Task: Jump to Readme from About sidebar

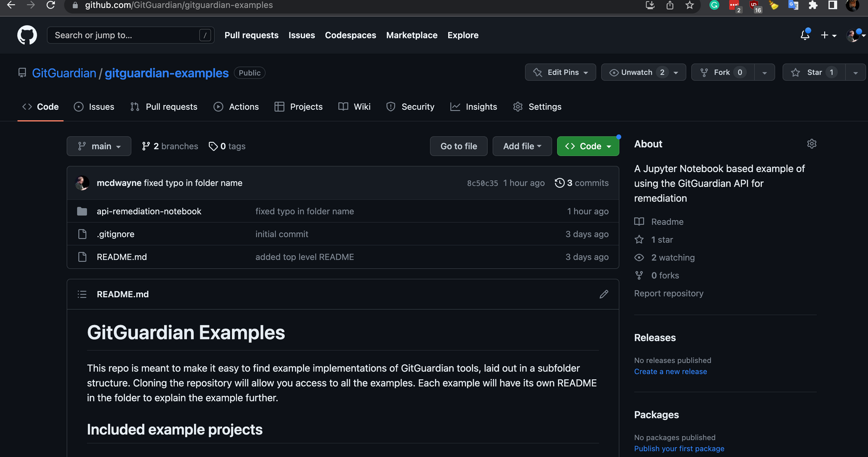Action: 659,222
